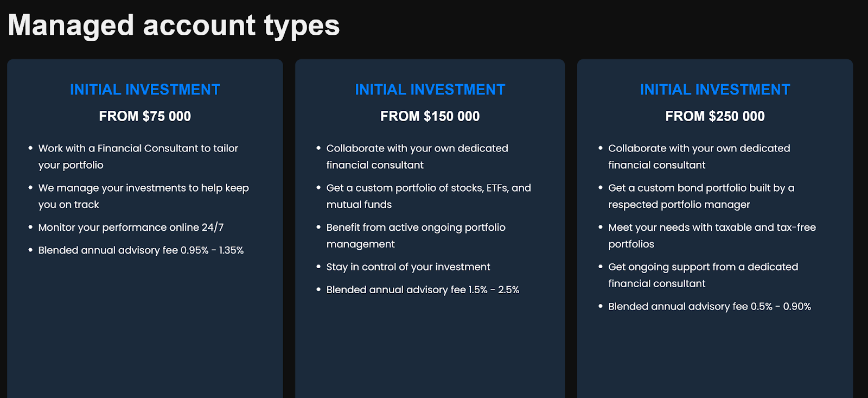This screenshot has width=868, height=398.
Task: Click 'Benefit from active ongoing portfolio management'
Action: [x=416, y=236]
